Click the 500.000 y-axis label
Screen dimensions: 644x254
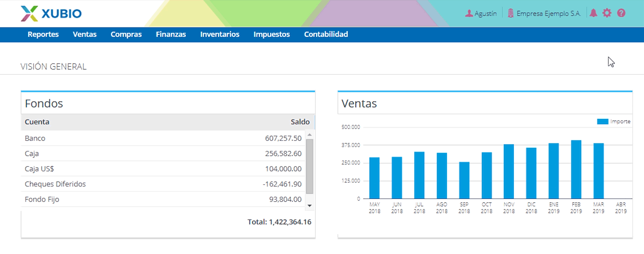coord(351,127)
